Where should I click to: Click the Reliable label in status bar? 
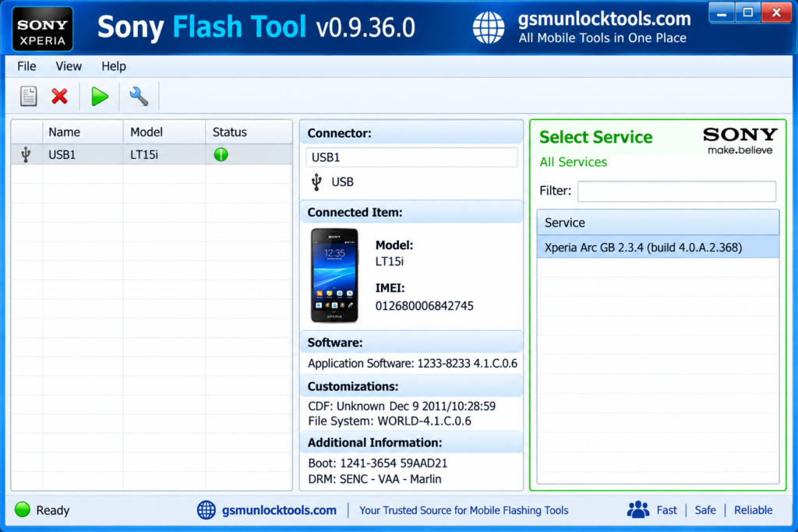click(x=754, y=510)
